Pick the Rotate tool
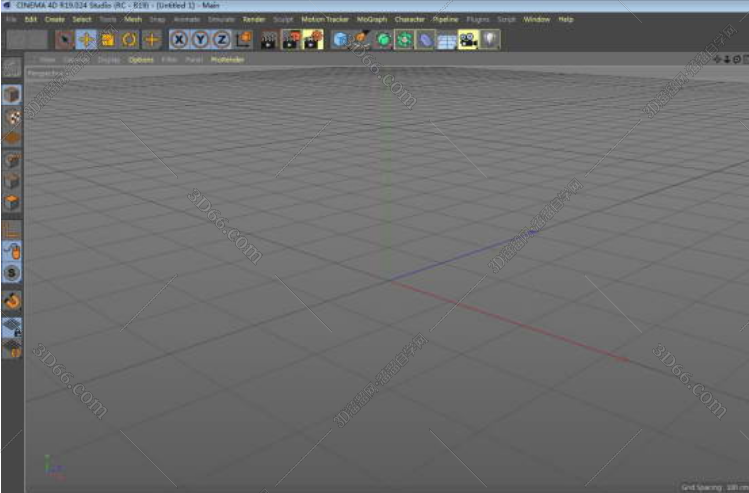 [129, 40]
